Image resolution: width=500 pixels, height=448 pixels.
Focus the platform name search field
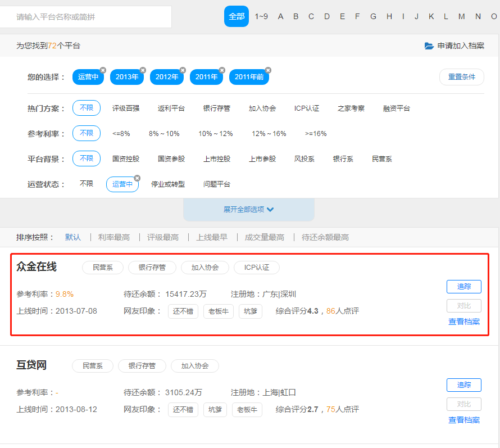point(85,17)
